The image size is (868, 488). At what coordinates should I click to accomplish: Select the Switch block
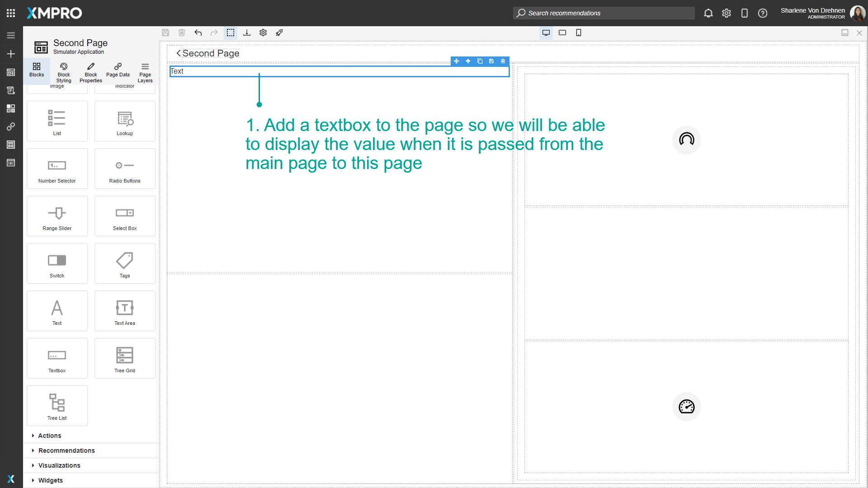click(x=57, y=263)
